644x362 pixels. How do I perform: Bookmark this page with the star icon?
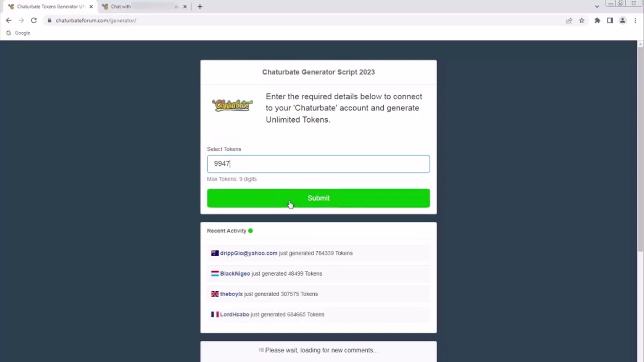(582, 21)
